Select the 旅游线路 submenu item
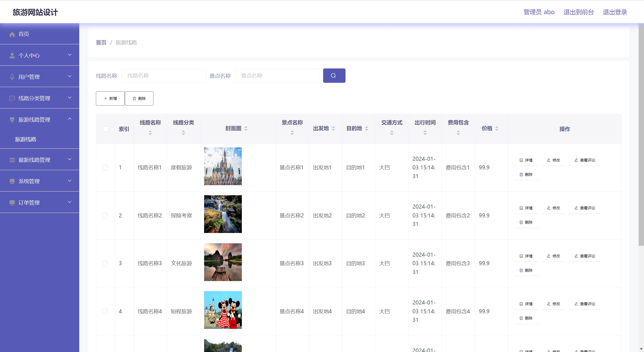This screenshot has height=352, width=644. [x=26, y=139]
